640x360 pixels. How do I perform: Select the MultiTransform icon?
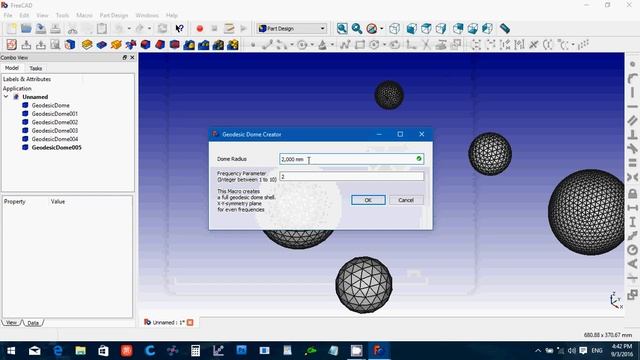pos(233,44)
